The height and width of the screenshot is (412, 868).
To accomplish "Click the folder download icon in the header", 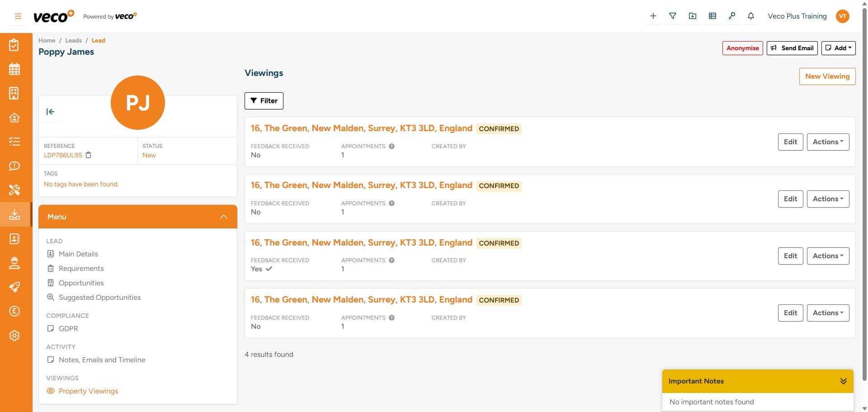I will [693, 16].
